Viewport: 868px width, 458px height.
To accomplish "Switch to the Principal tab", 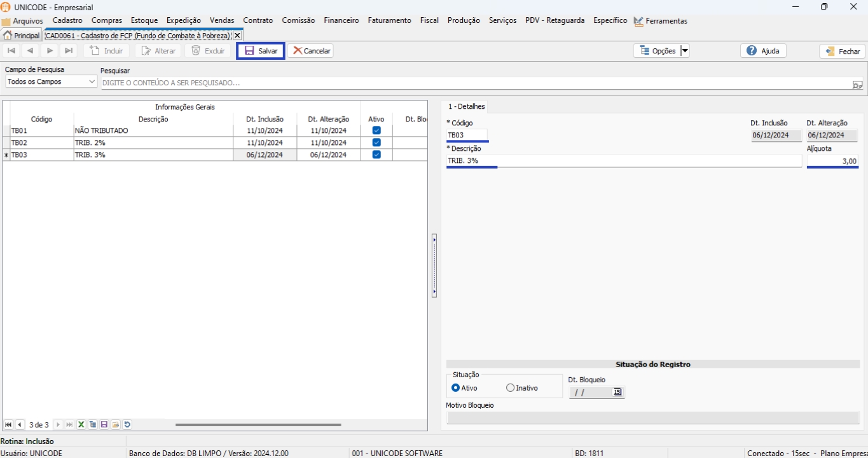I will point(22,36).
